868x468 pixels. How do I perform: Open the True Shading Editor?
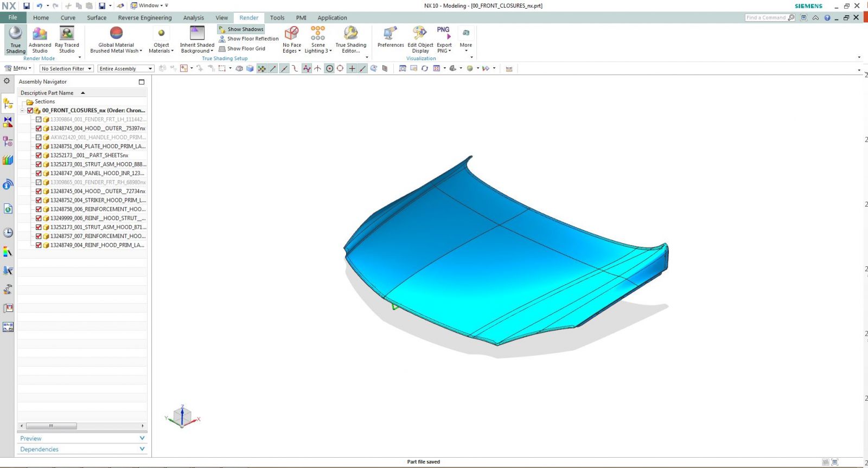[x=350, y=34]
